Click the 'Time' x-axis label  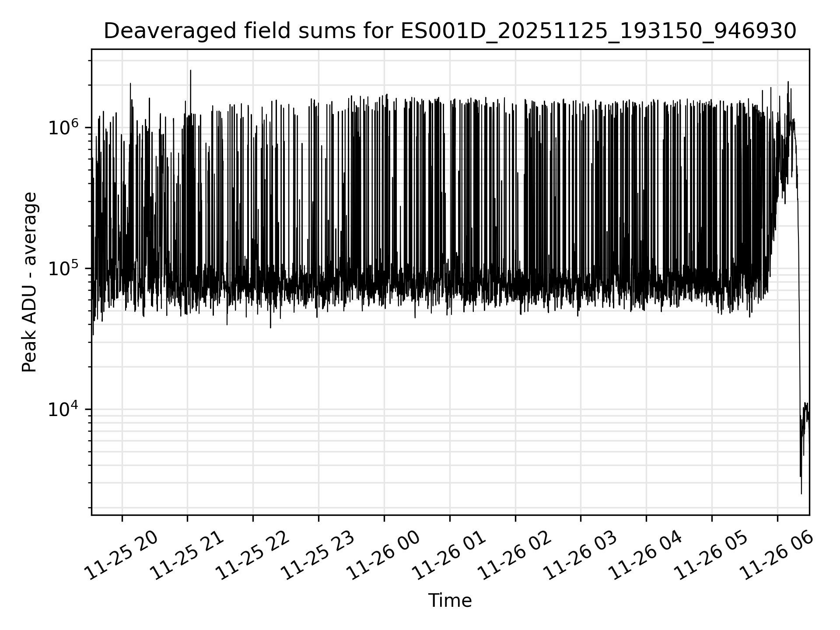point(450,601)
